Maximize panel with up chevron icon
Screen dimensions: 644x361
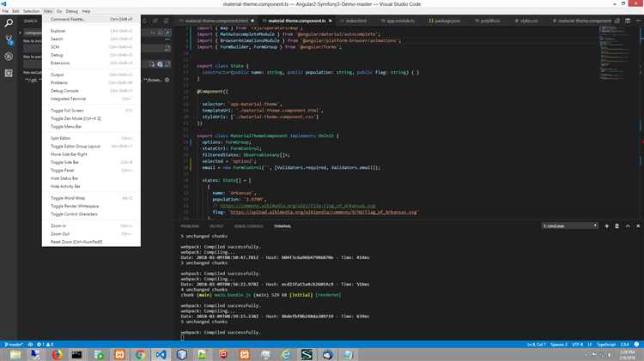(x=628, y=226)
